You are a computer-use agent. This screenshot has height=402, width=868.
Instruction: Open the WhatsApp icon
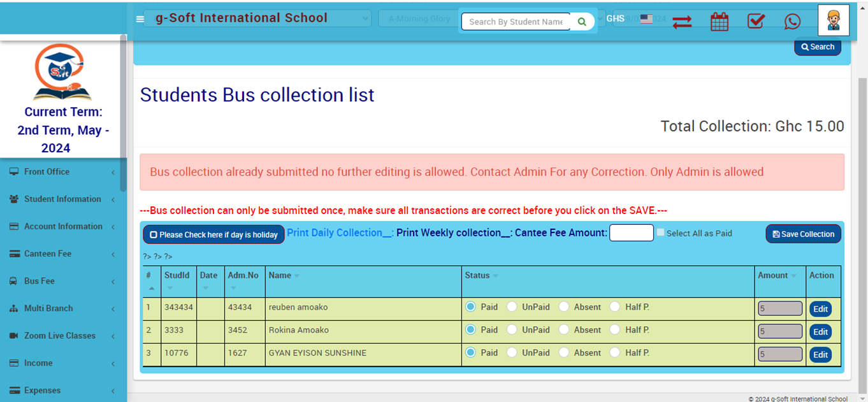[792, 21]
